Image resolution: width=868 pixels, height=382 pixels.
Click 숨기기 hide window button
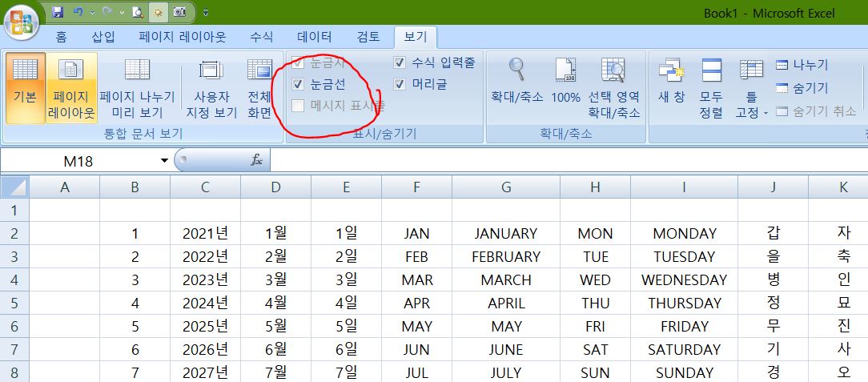(x=802, y=88)
